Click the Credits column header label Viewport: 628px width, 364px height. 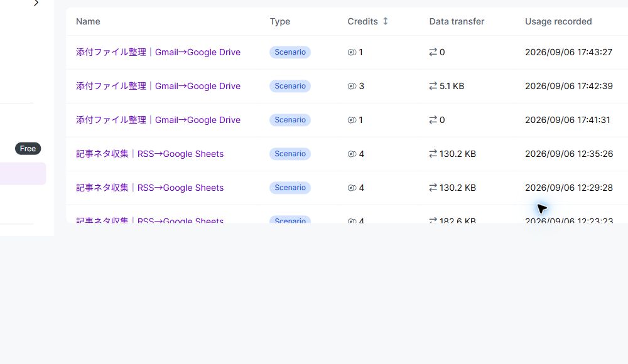(x=362, y=21)
